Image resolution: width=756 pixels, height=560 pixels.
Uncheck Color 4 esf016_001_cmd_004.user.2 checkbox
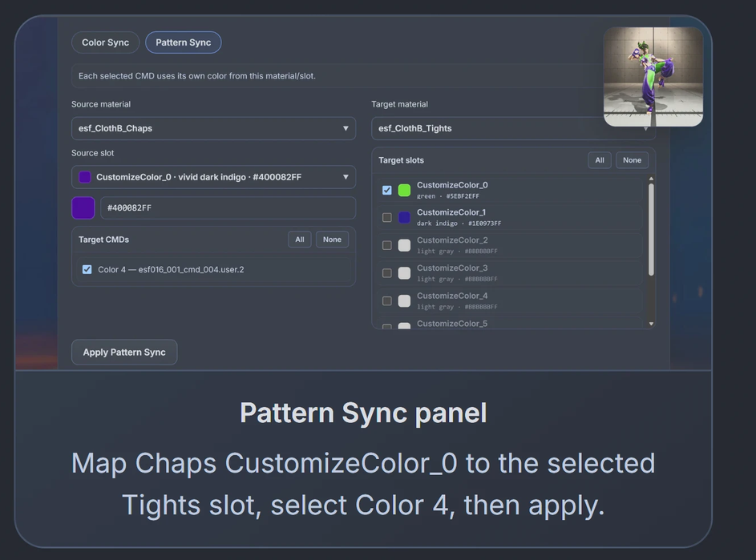(87, 269)
